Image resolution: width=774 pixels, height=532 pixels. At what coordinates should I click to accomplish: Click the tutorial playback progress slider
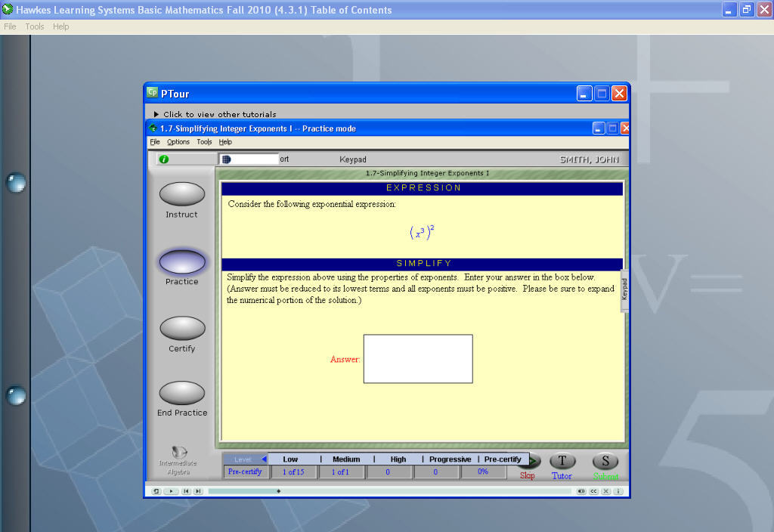390,491
